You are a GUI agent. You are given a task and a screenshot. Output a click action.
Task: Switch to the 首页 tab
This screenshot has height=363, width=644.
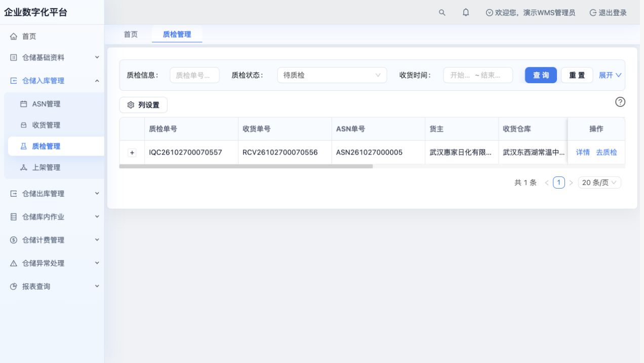click(131, 34)
